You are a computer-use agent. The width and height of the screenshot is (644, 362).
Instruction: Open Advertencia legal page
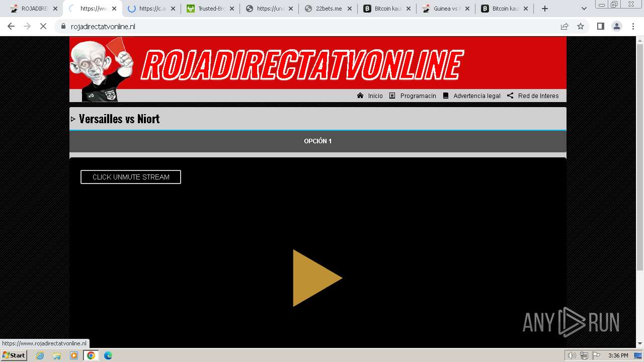coord(477,96)
